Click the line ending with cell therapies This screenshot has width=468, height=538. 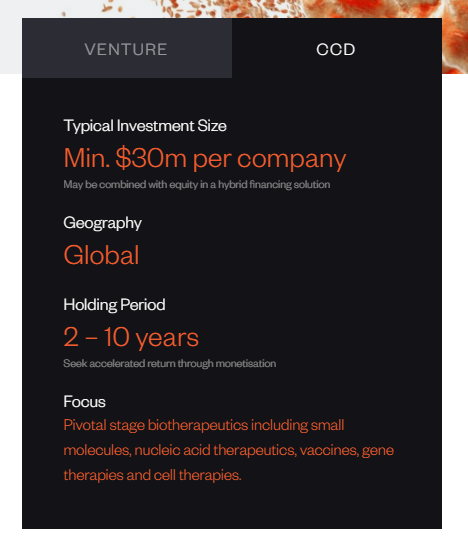click(x=152, y=476)
